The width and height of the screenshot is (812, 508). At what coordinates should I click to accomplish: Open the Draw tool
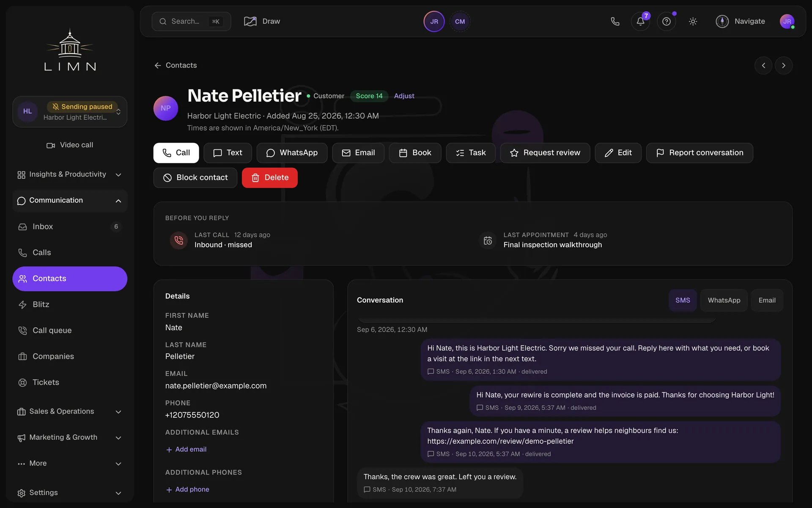click(262, 21)
